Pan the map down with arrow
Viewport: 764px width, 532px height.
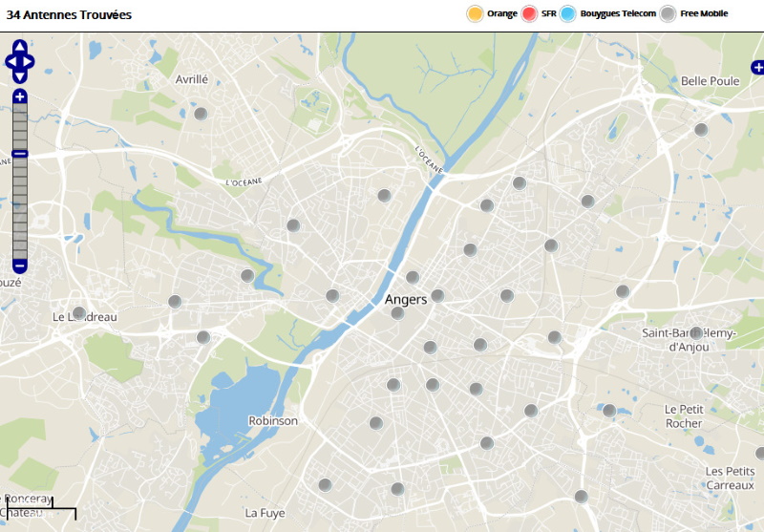[20, 77]
